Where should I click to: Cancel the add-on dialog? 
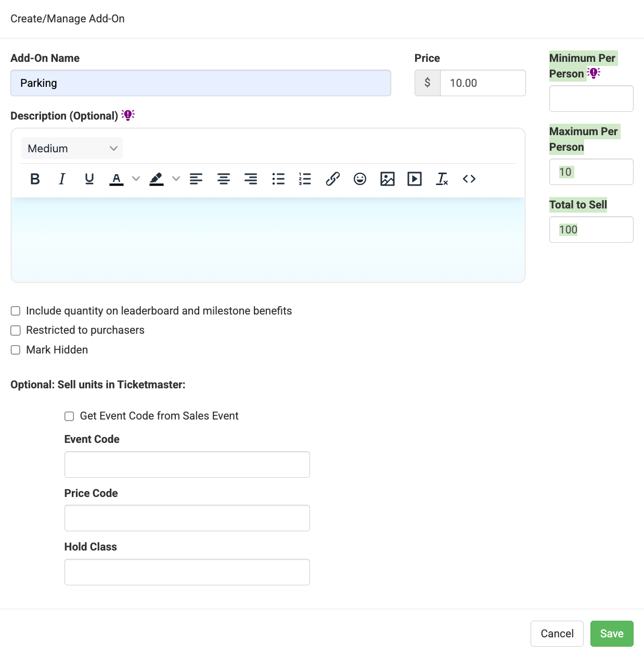(x=557, y=634)
